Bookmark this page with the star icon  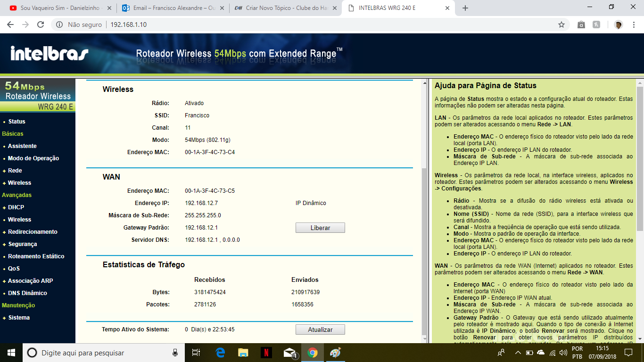point(561,25)
